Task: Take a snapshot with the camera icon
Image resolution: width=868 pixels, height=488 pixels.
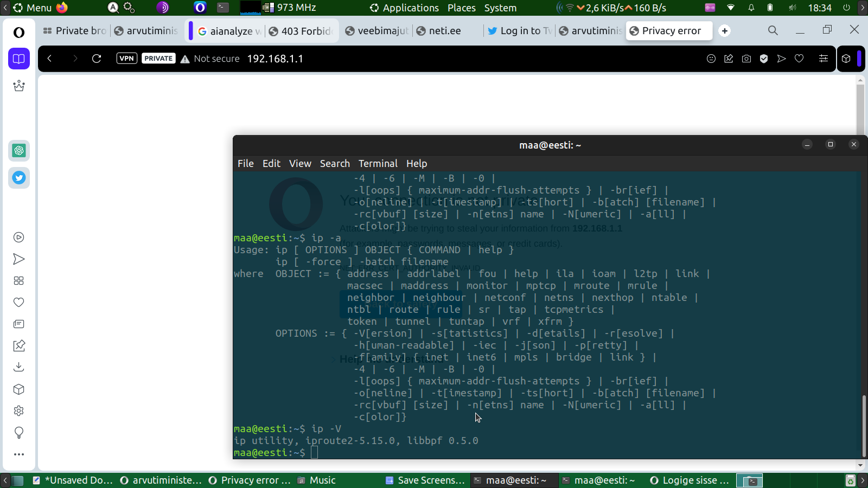Action: click(746, 59)
